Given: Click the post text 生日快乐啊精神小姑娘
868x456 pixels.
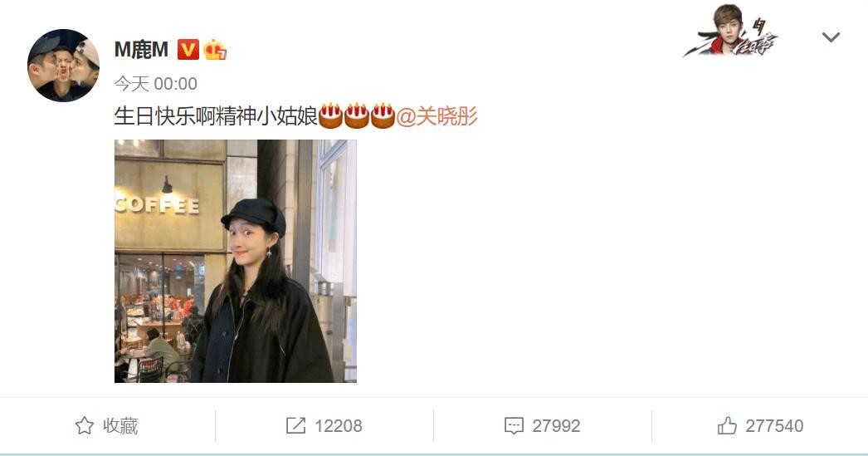Looking at the screenshot, I should click(216, 116).
